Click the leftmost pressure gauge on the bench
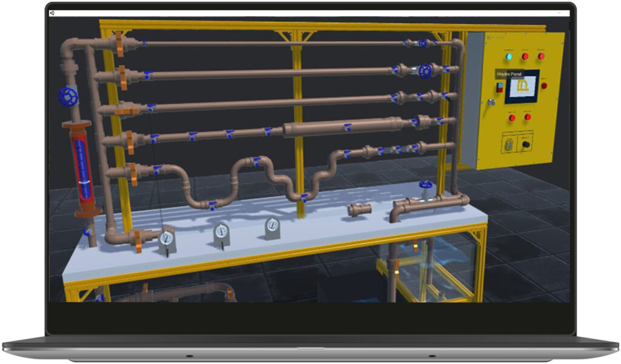 pyautogui.click(x=166, y=236)
